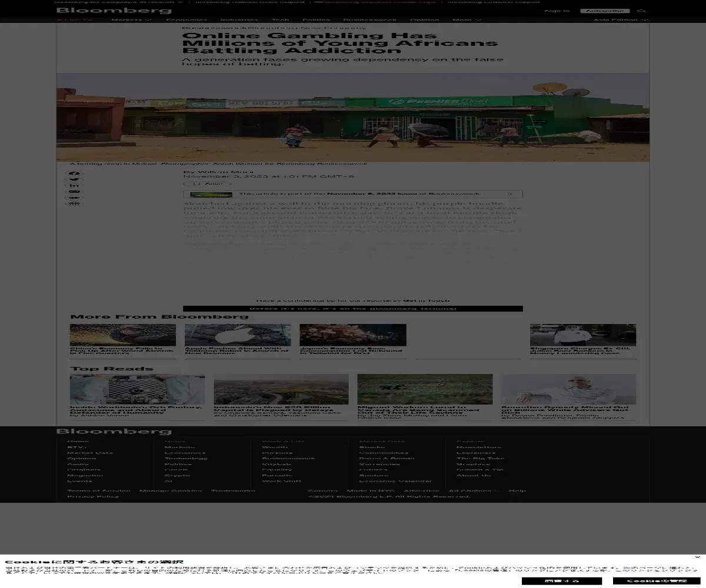This screenshot has width=706, height=588.
Task: Click the Bloomberg logo in the header
Action: coord(114,11)
